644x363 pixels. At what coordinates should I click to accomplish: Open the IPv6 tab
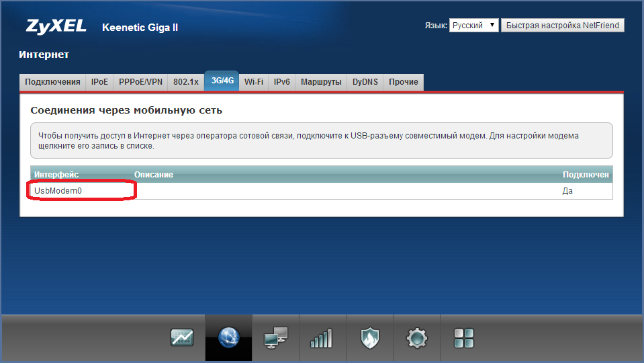pos(282,82)
